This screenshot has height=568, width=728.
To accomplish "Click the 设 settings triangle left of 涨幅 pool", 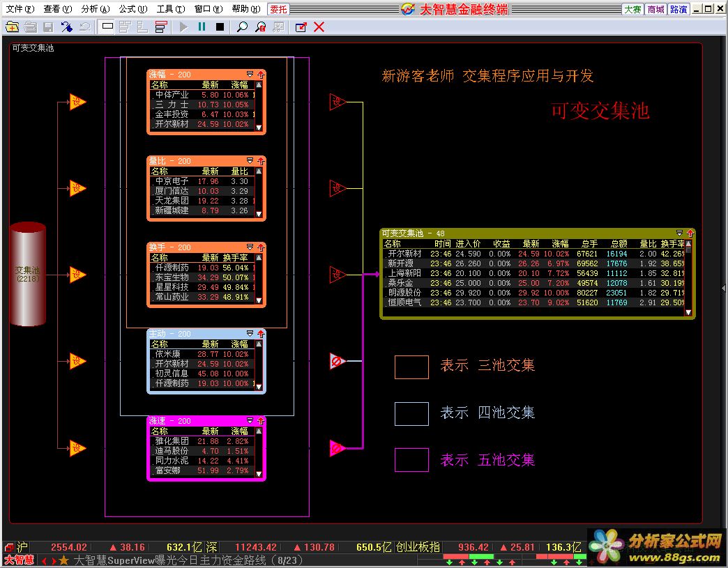I will (77, 102).
